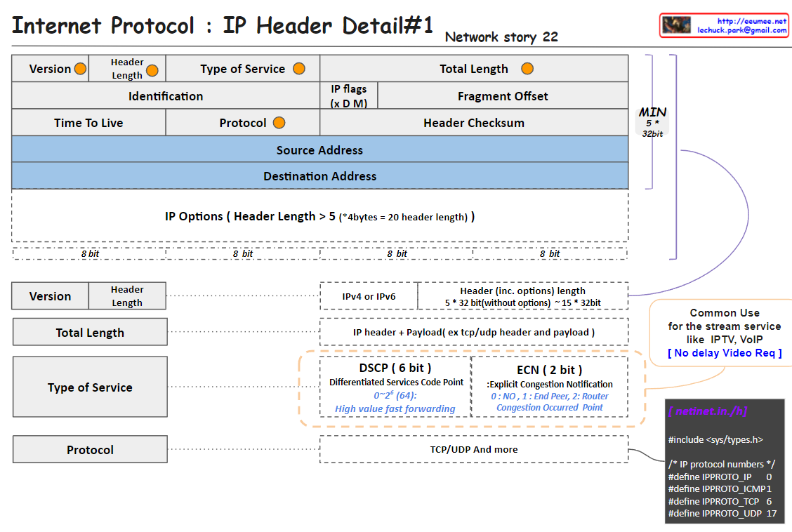Screen dimensions: 792x532
Task: Click the Fragment Offset field
Action: coord(503,96)
